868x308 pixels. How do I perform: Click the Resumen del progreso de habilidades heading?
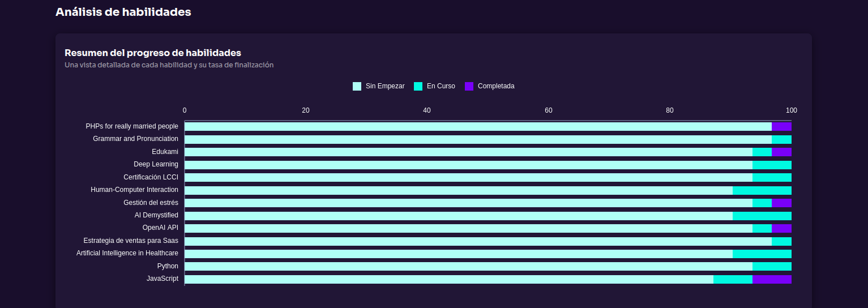153,53
